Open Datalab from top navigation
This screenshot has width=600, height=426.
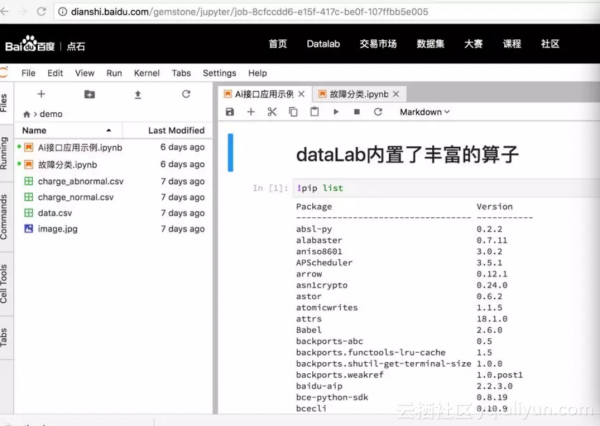(x=323, y=44)
